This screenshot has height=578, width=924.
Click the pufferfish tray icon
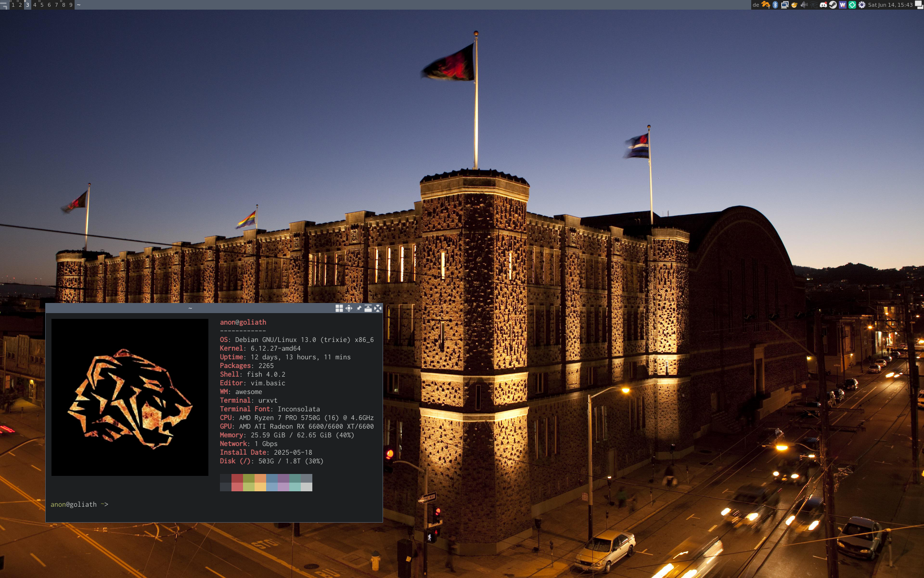click(x=794, y=5)
